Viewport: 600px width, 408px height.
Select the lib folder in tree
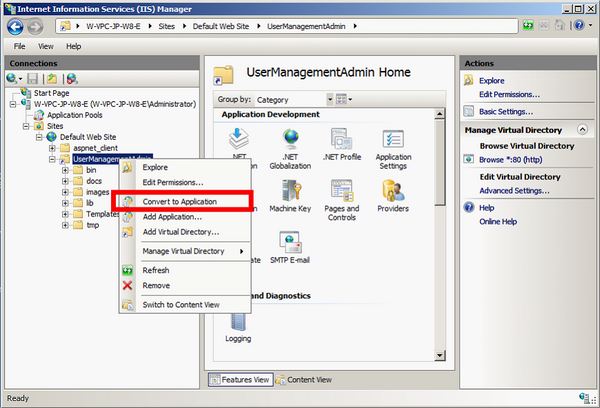[90, 203]
